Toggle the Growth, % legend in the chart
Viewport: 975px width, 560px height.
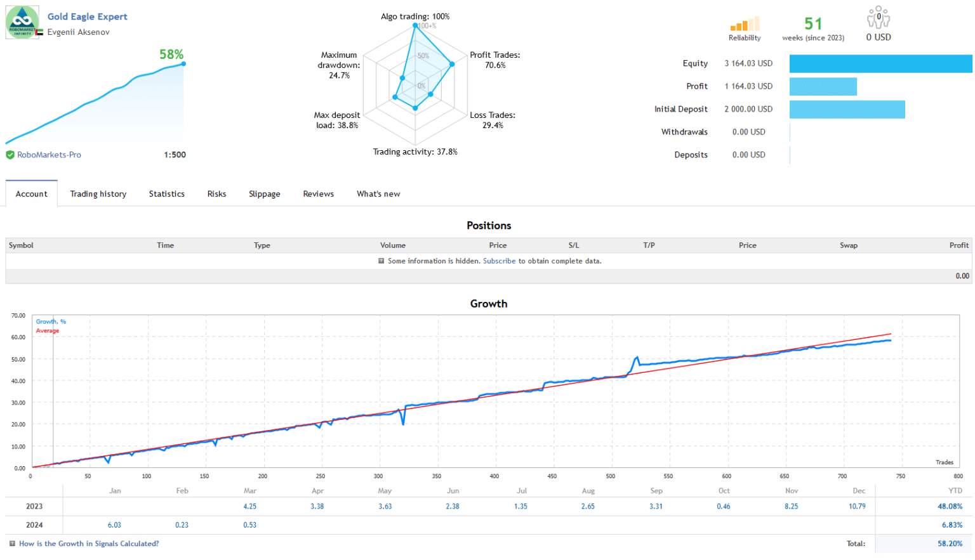coord(50,322)
